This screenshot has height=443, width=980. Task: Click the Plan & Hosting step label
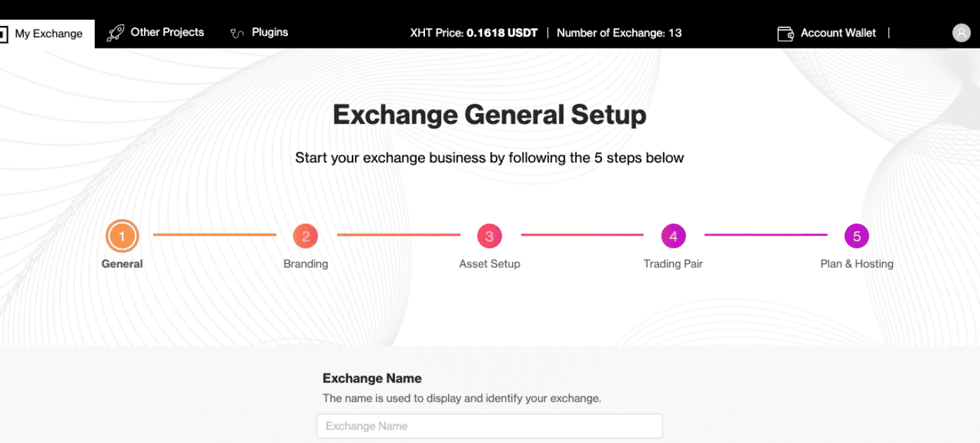857,264
